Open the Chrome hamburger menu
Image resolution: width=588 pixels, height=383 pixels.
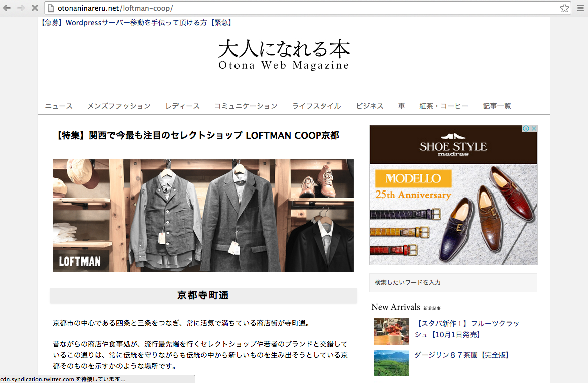580,8
